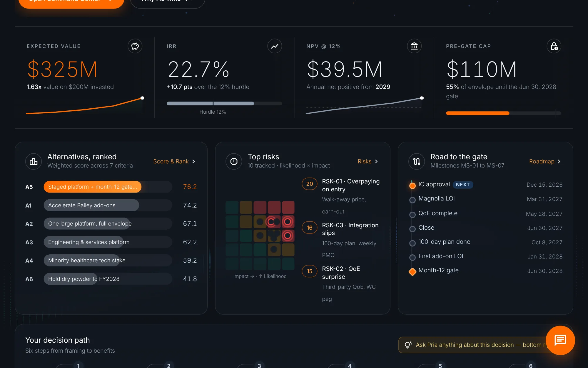Image resolution: width=588 pixels, height=368 pixels.
Task: Click the risk score 20 badge
Action: 310,184
